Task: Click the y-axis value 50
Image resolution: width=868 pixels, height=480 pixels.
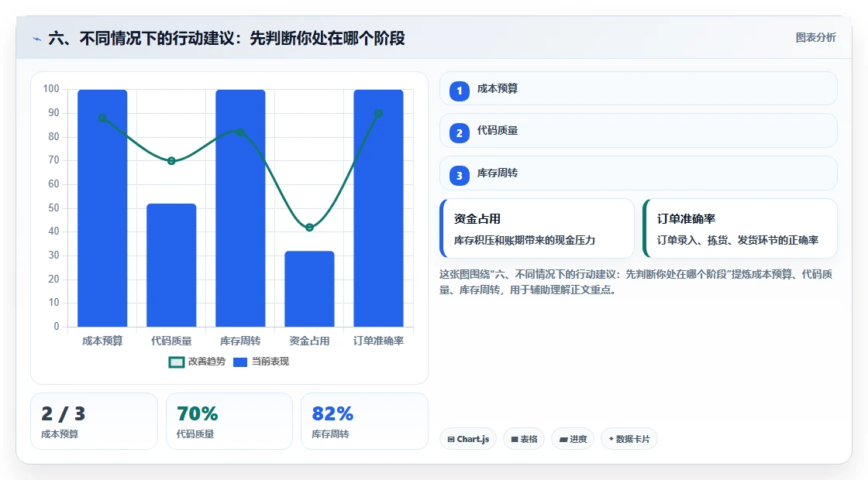Action: pos(53,208)
